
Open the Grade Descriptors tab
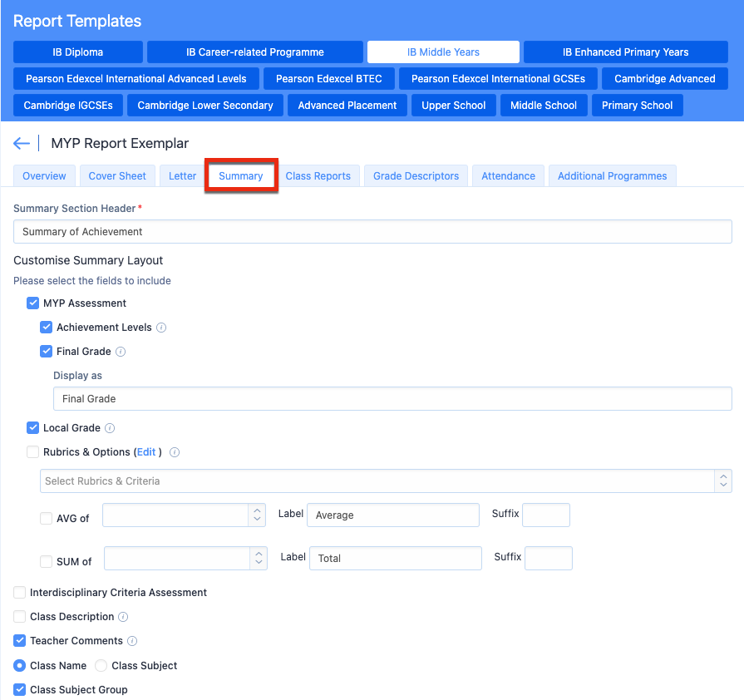coord(416,176)
